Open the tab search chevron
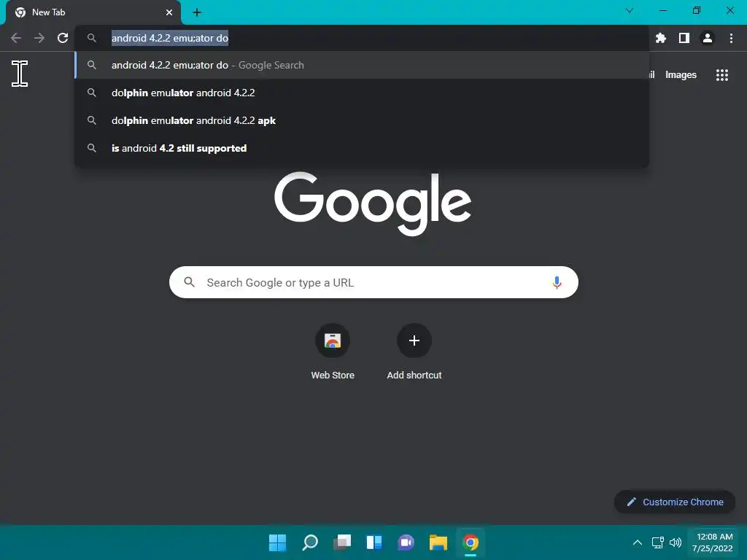This screenshot has height=560, width=747. tap(630, 10)
